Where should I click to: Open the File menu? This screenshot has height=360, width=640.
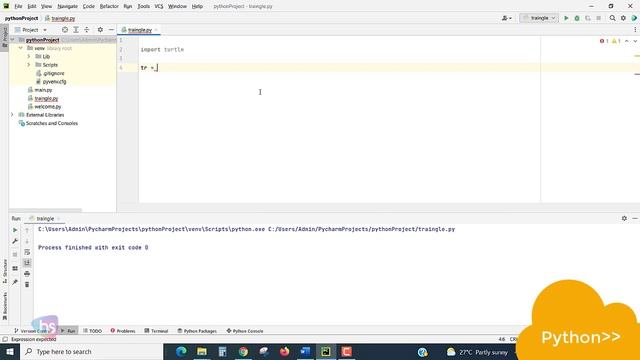tap(18, 6)
